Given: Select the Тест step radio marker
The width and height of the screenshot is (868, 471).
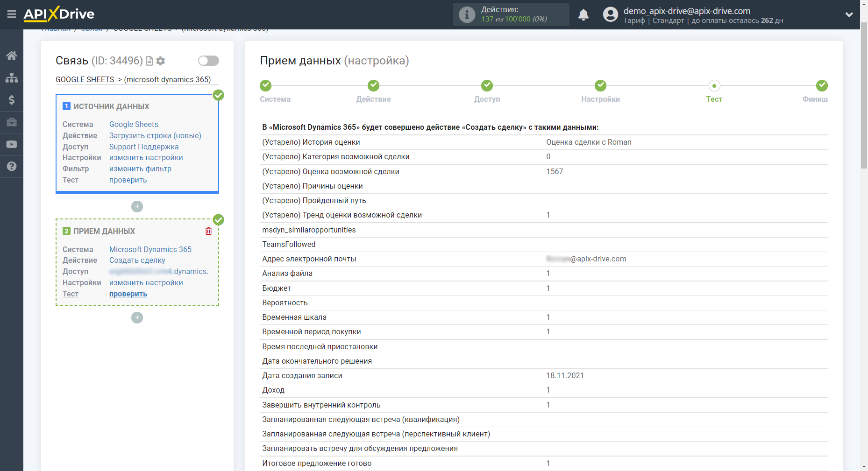Looking at the screenshot, I should (714, 85).
